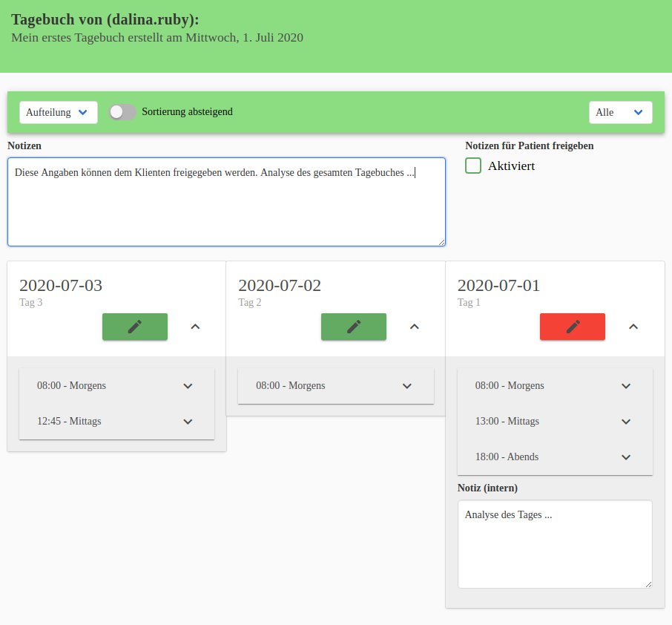This screenshot has height=625, width=672.
Task: Collapse the Tag 1 day card
Action: (633, 327)
